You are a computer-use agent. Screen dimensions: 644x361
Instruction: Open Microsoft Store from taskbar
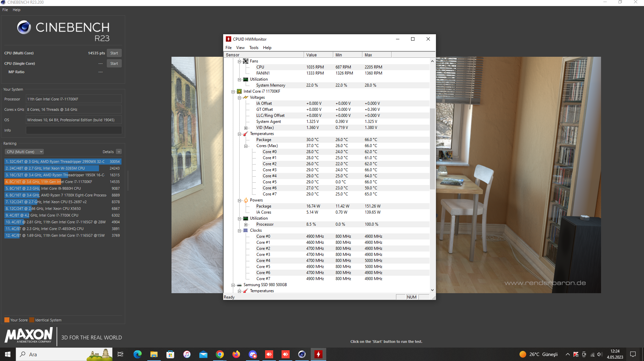[x=170, y=354]
